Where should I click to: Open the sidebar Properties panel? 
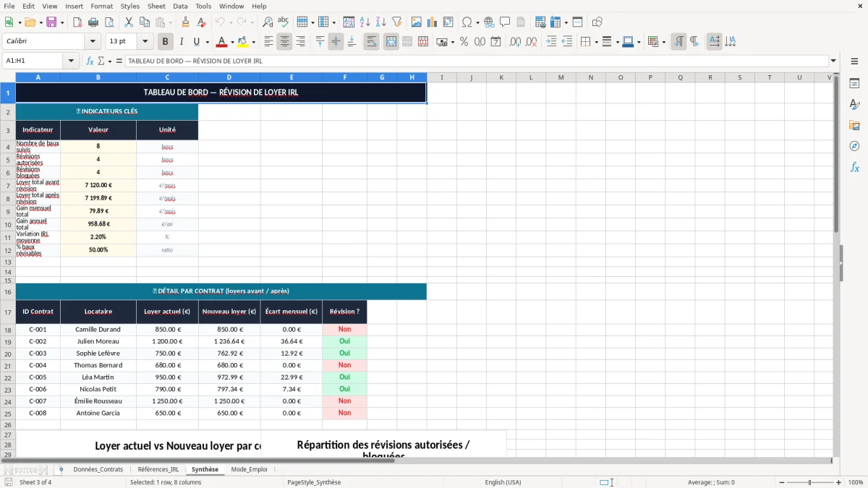pyautogui.click(x=854, y=84)
